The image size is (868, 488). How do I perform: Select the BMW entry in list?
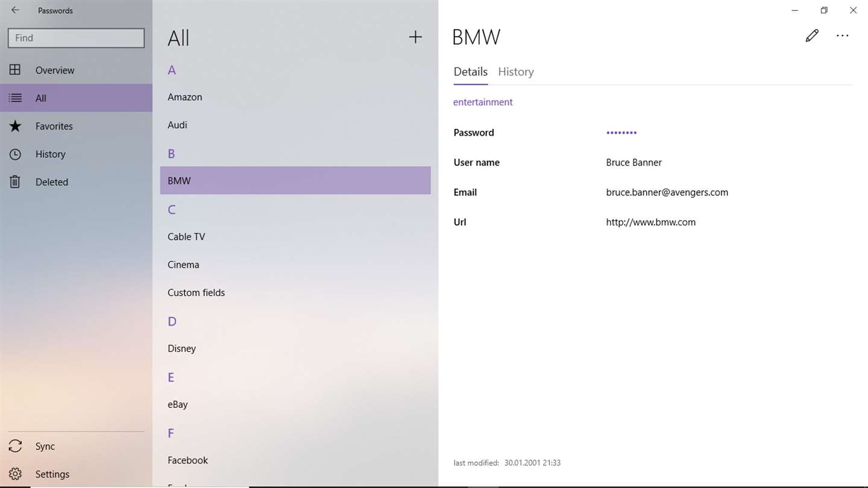(295, 180)
